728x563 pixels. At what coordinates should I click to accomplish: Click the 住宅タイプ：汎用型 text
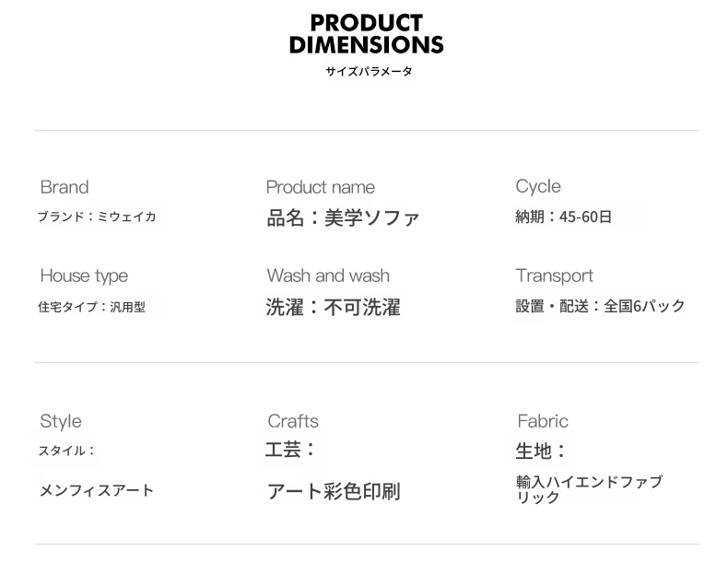coord(91,307)
